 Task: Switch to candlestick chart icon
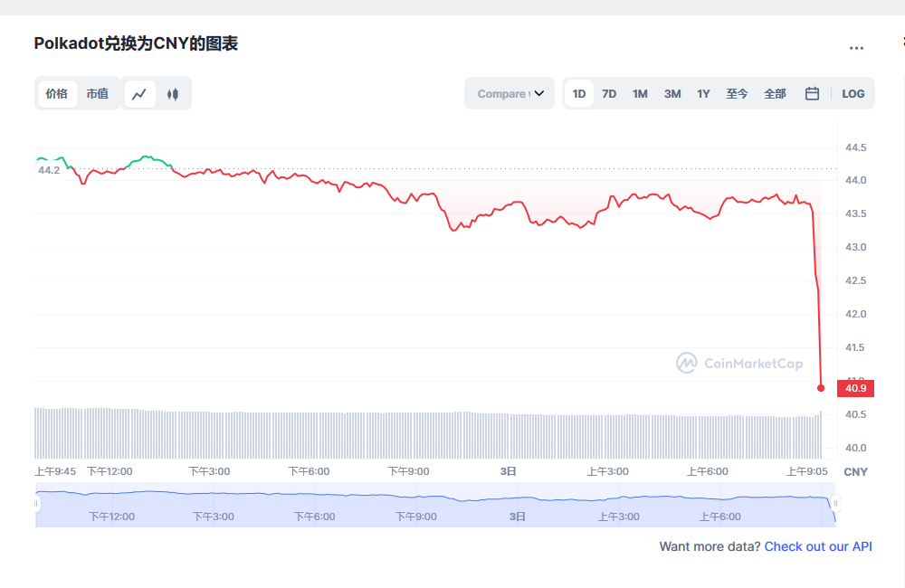click(x=173, y=94)
